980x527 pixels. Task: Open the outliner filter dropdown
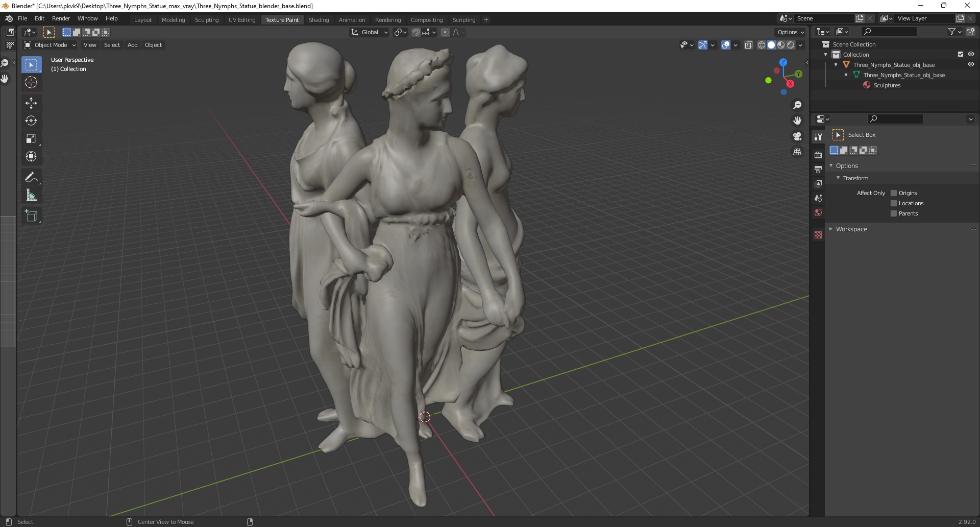(954, 32)
